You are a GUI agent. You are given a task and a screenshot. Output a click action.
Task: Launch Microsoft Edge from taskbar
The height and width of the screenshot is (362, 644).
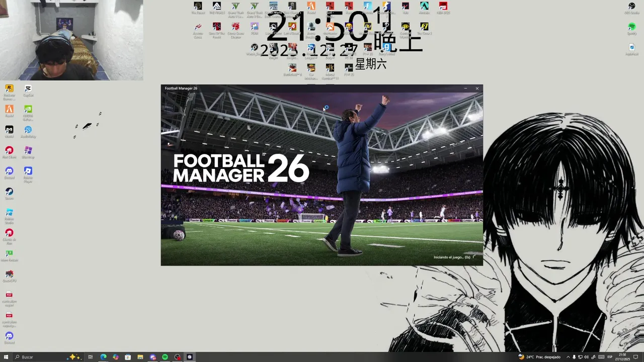coord(103,357)
